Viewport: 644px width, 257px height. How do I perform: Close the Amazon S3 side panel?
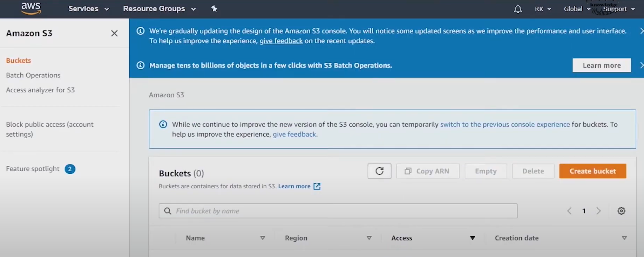114,33
